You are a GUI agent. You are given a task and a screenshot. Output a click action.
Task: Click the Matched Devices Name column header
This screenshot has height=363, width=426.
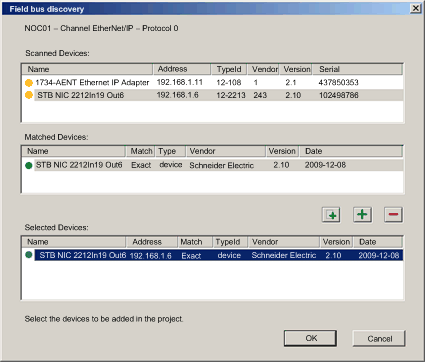click(74, 151)
